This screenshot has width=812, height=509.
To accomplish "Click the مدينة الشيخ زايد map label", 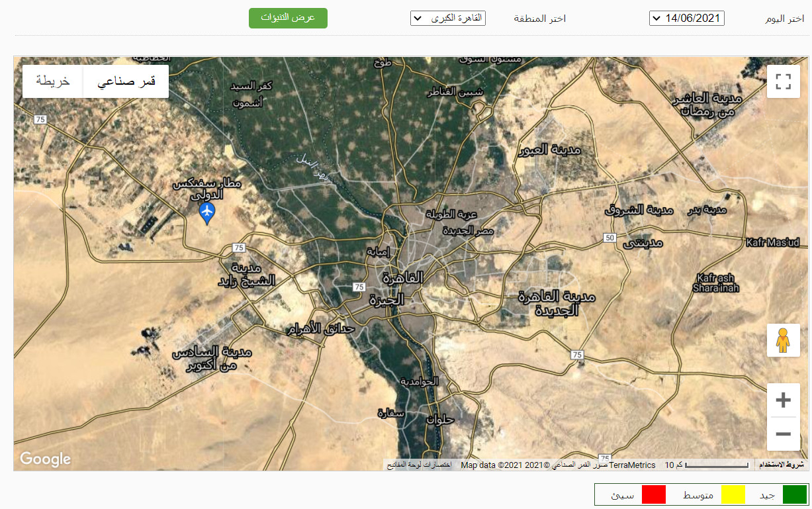I will 246,275.
